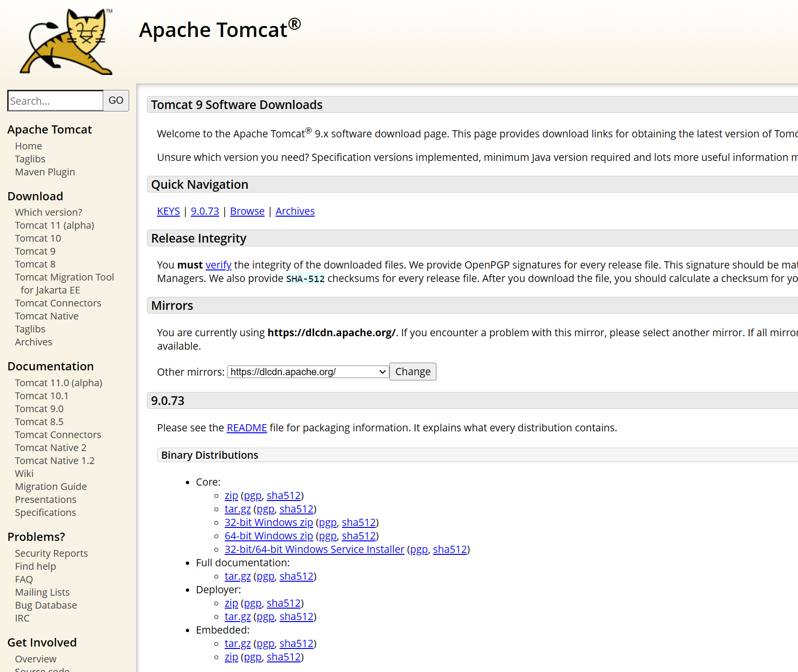Screen dimensions: 798x672
Task: Select Tomcat 9 in Download menu
Action: (x=35, y=251)
